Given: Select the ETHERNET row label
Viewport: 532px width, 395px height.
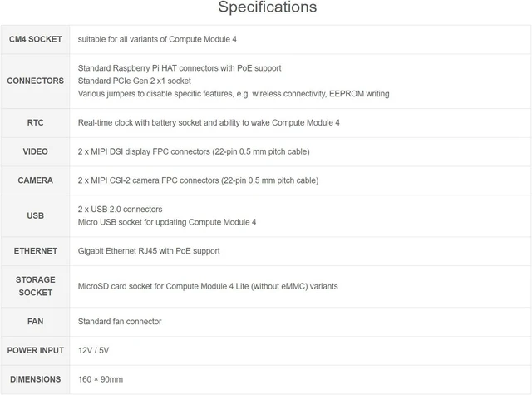Looking at the screenshot, I should point(35,251).
